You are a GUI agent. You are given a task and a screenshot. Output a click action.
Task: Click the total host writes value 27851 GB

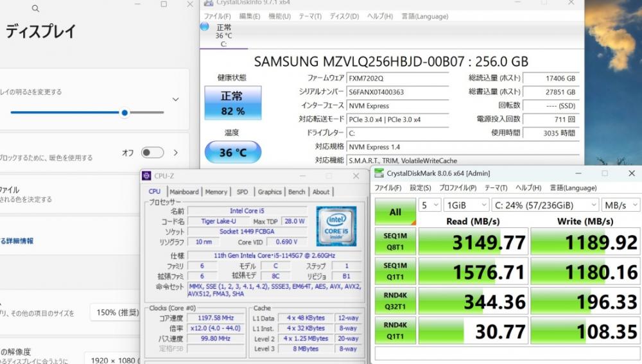click(x=551, y=92)
